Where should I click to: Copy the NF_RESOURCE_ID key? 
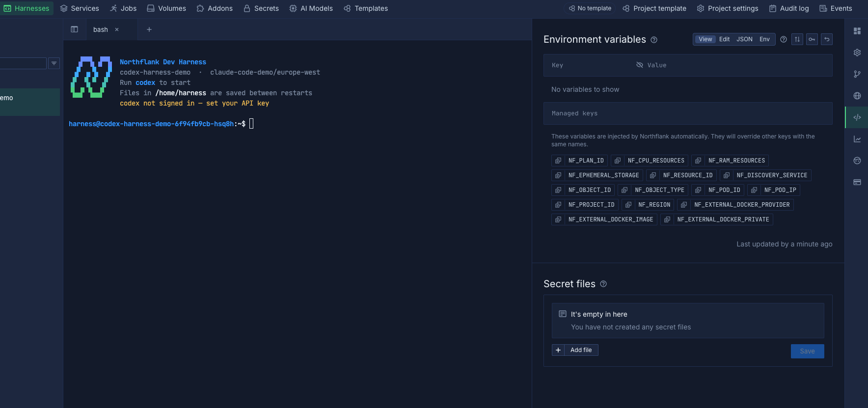[653, 175]
